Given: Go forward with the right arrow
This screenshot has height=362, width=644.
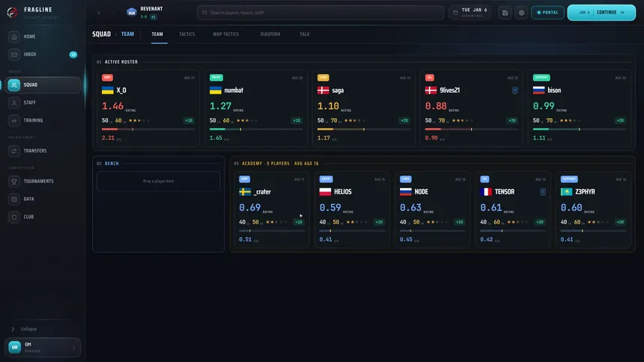Looking at the screenshot, I should (112, 13).
